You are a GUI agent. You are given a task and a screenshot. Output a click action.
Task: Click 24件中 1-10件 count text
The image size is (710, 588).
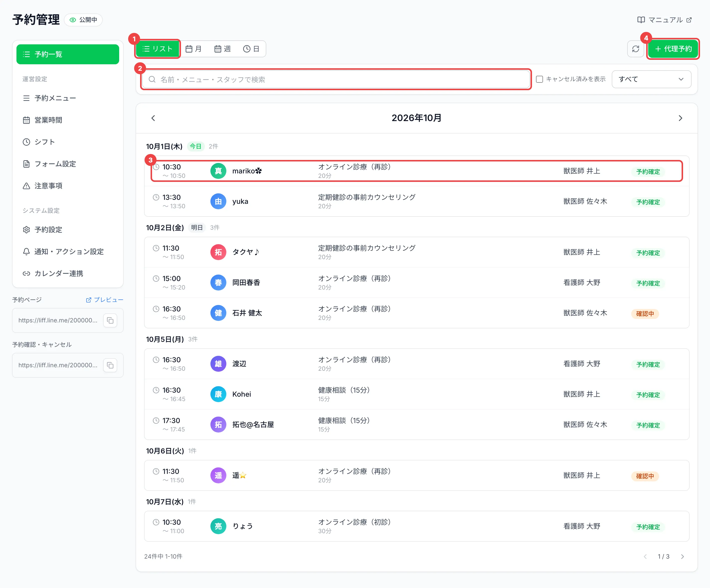point(163,557)
